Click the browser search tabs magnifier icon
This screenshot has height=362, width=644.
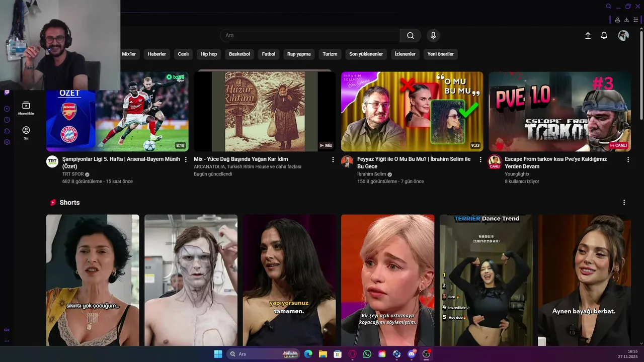[608, 7]
